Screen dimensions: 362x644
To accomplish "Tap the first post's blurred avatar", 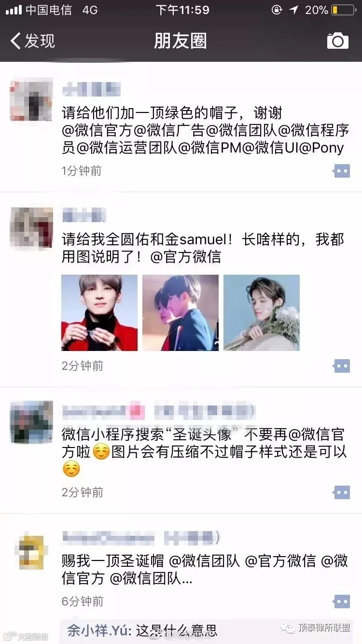I will tap(31, 99).
